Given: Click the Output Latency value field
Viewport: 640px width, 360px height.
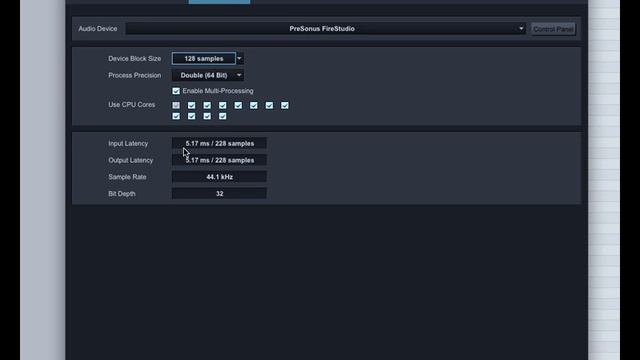Looking at the screenshot, I should click(x=219, y=160).
